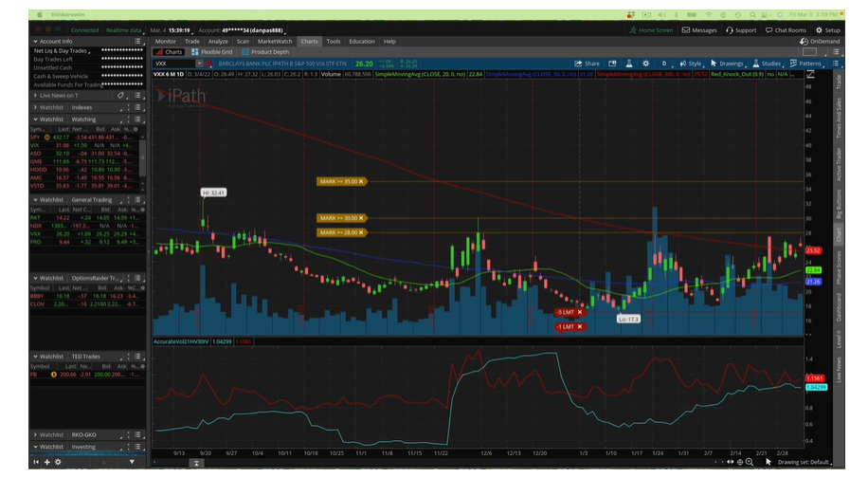
Task: Open the Studies menu
Action: tap(767, 64)
